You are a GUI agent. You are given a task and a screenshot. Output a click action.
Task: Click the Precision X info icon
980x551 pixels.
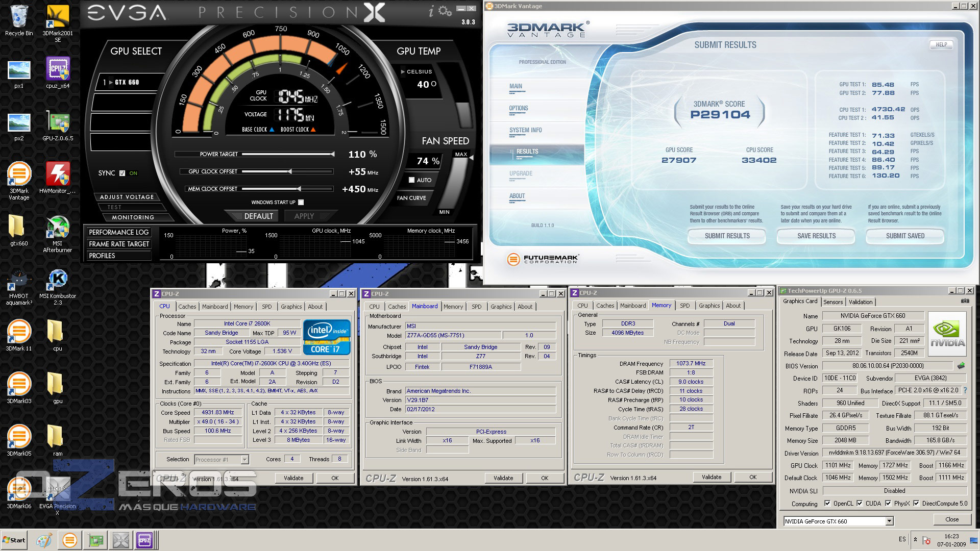[431, 11]
